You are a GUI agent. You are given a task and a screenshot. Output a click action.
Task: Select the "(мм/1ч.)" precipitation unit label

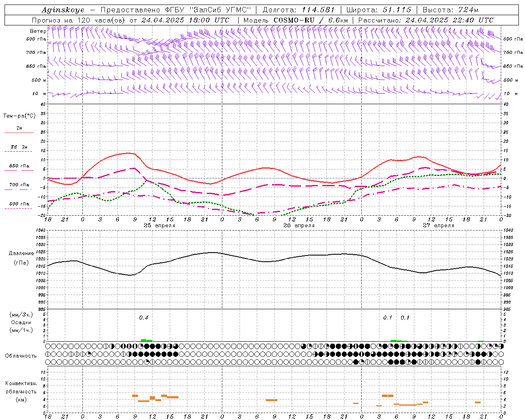(21, 330)
